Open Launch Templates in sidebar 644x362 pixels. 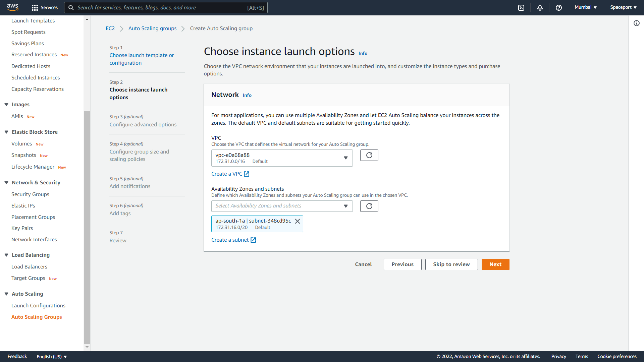(x=33, y=20)
